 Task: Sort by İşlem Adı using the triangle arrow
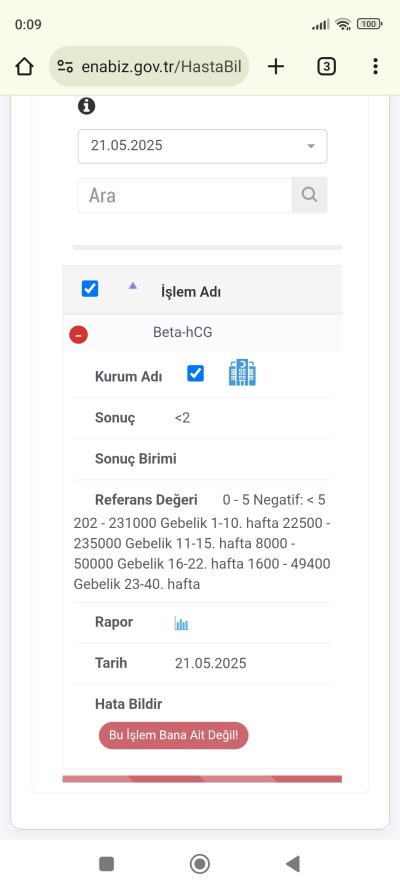(x=133, y=286)
